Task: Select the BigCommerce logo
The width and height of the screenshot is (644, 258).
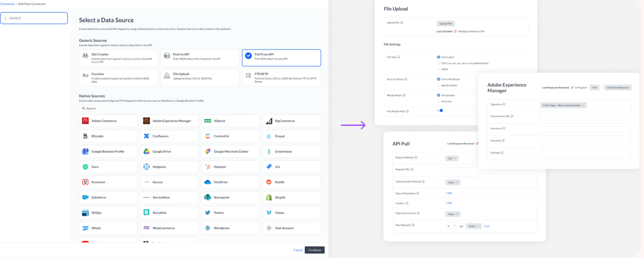Action: (269, 121)
